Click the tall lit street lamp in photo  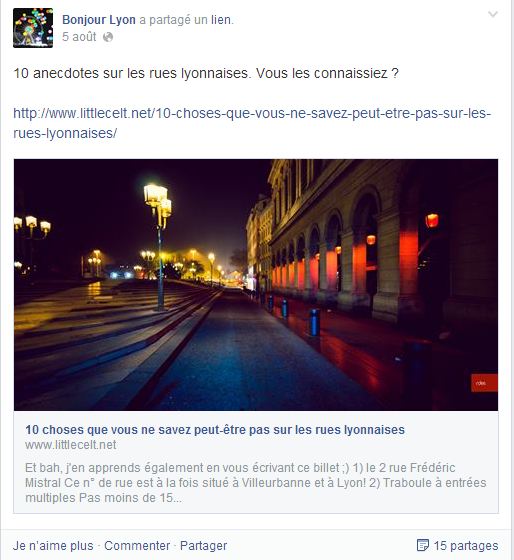point(158,246)
